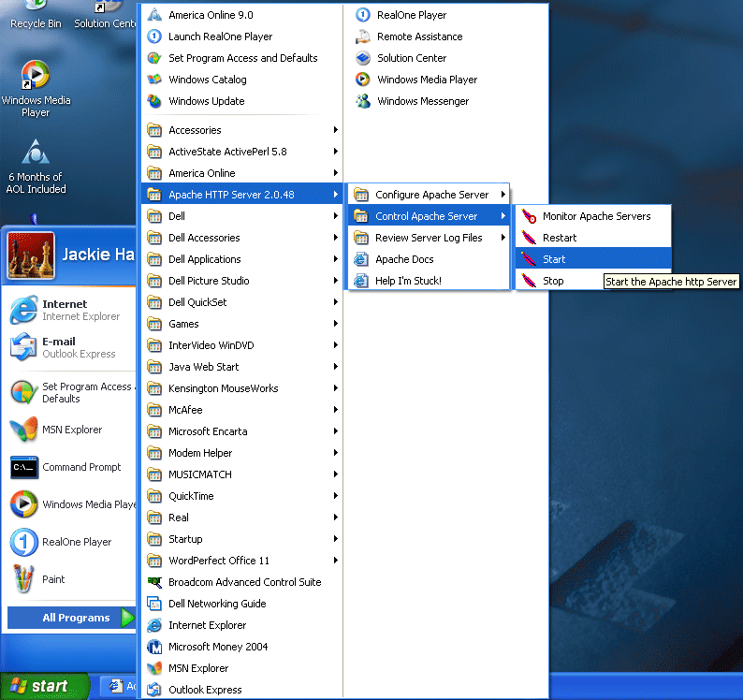Choose Restart in Control Apache Server menu
The image size is (743, 700).
click(593, 238)
